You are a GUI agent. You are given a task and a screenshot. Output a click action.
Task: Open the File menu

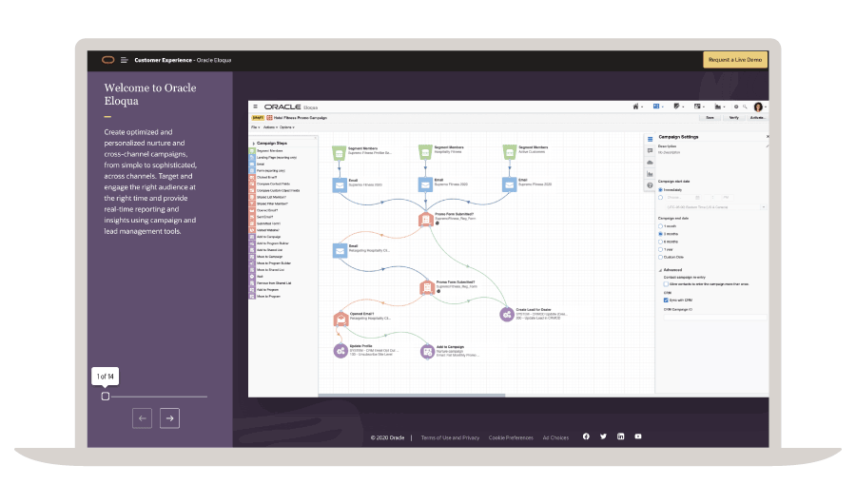click(255, 126)
